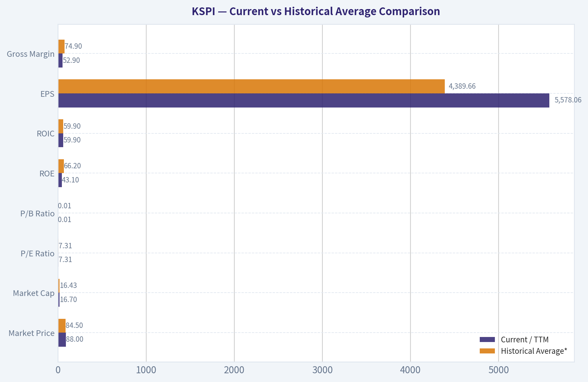The height and width of the screenshot is (382, 588).
Task: Click the 66.20 ROE value label
Action: pyautogui.click(x=73, y=166)
